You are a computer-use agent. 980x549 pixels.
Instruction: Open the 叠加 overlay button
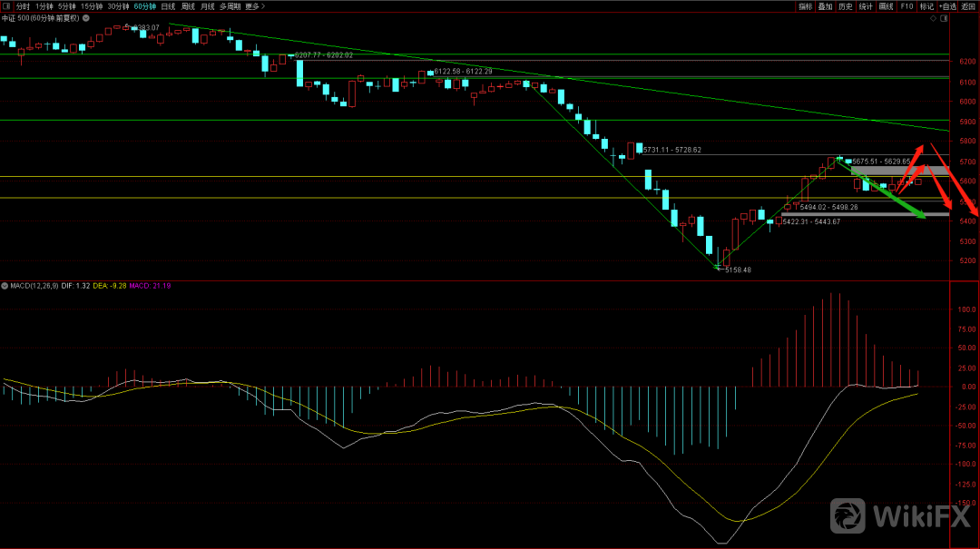click(825, 6)
